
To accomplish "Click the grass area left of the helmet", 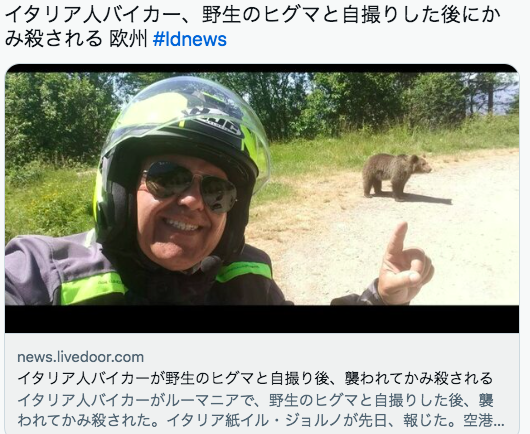I will pyautogui.click(x=49, y=201).
